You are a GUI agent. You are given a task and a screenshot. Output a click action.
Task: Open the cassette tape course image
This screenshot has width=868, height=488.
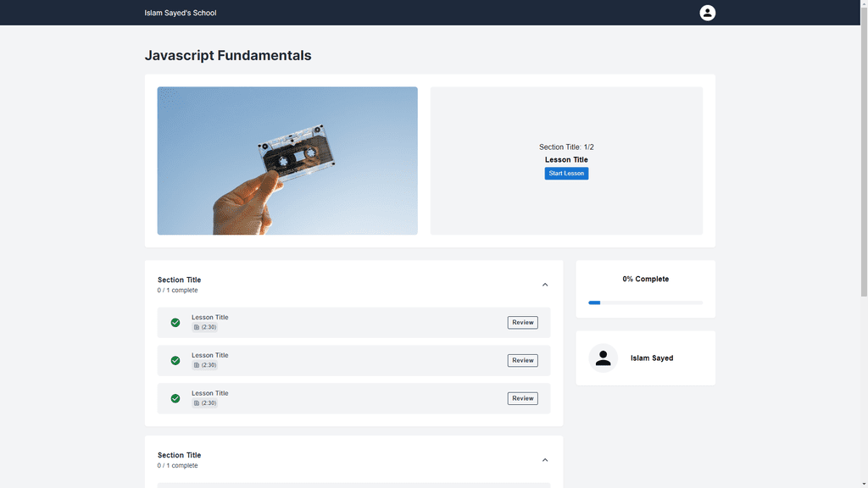[x=287, y=160]
